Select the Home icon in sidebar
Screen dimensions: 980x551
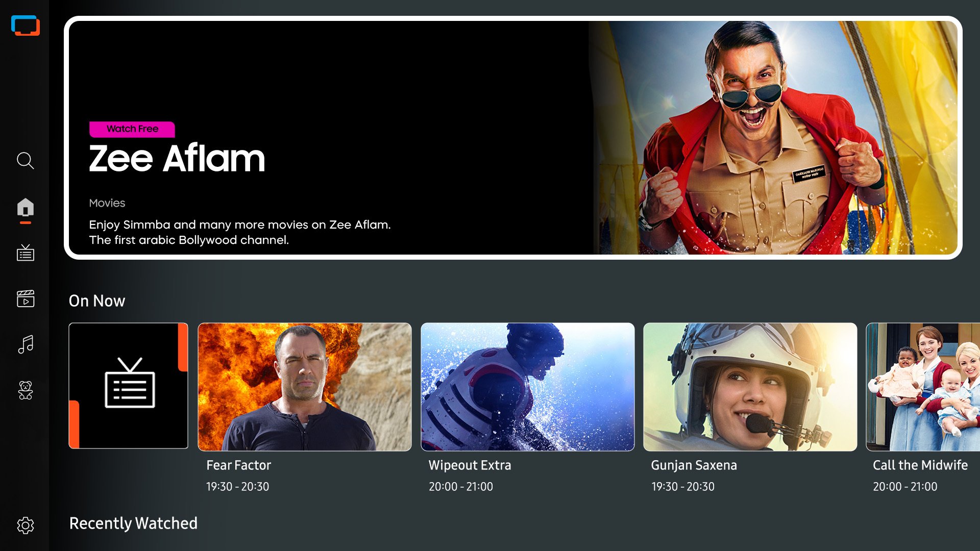click(26, 208)
